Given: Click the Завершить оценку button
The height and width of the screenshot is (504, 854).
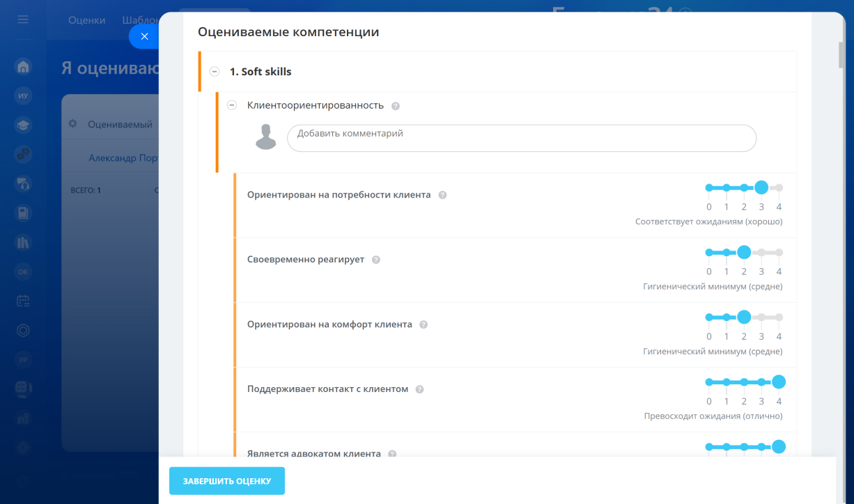Looking at the screenshot, I should point(227,481).
